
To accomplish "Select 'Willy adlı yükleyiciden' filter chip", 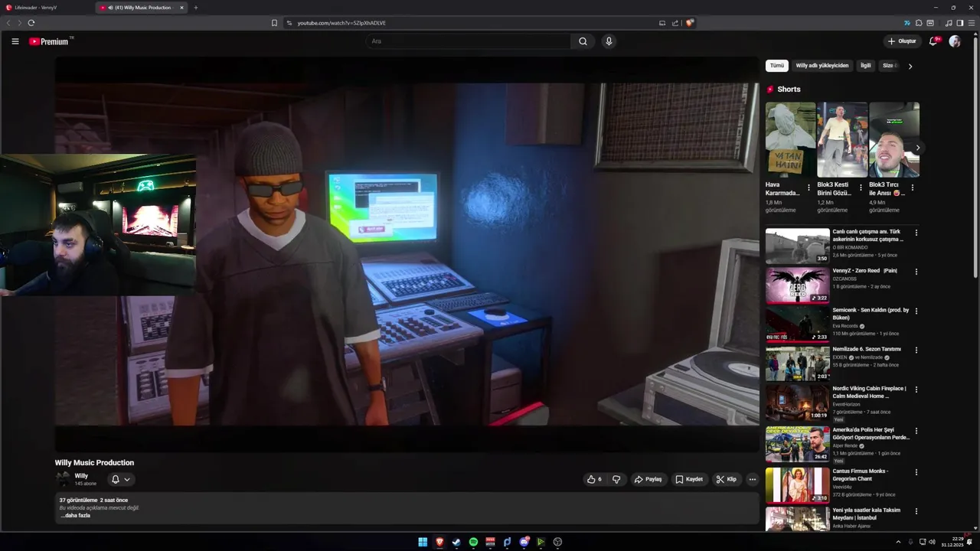I will [x=822, y=66].
